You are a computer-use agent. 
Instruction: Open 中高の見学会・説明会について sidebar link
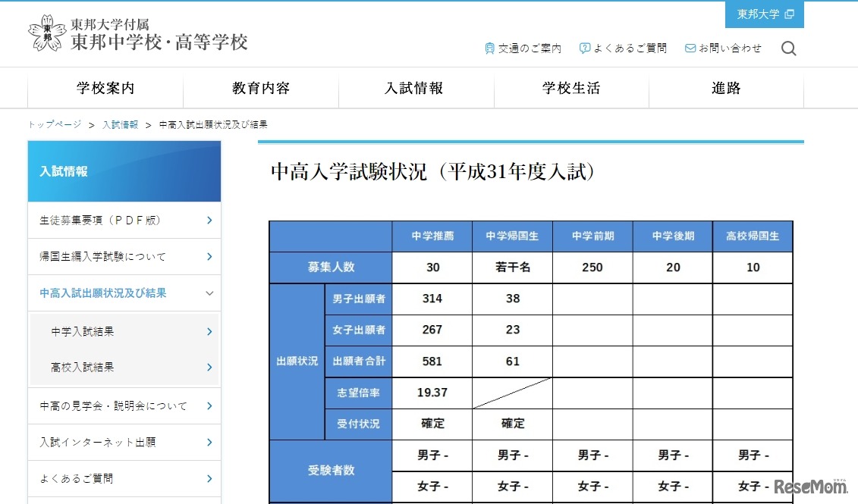pos(113,406)
